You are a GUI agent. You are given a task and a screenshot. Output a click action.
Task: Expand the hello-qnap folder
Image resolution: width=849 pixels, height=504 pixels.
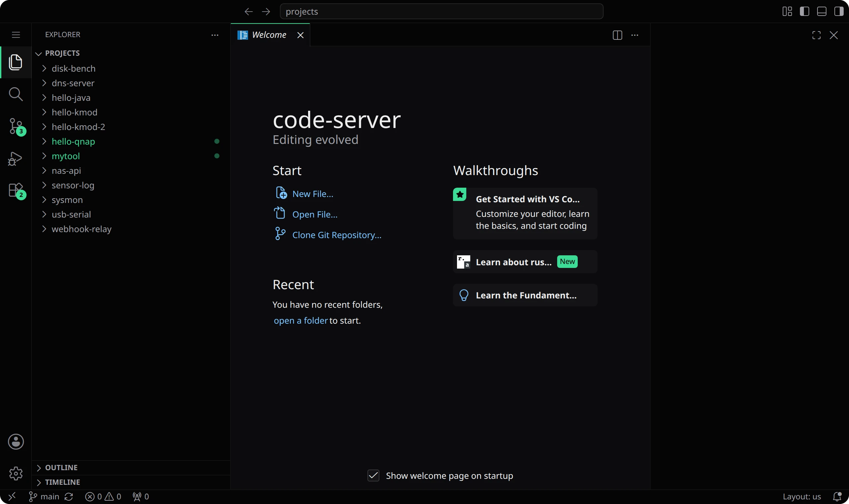[x=131, y=141]
